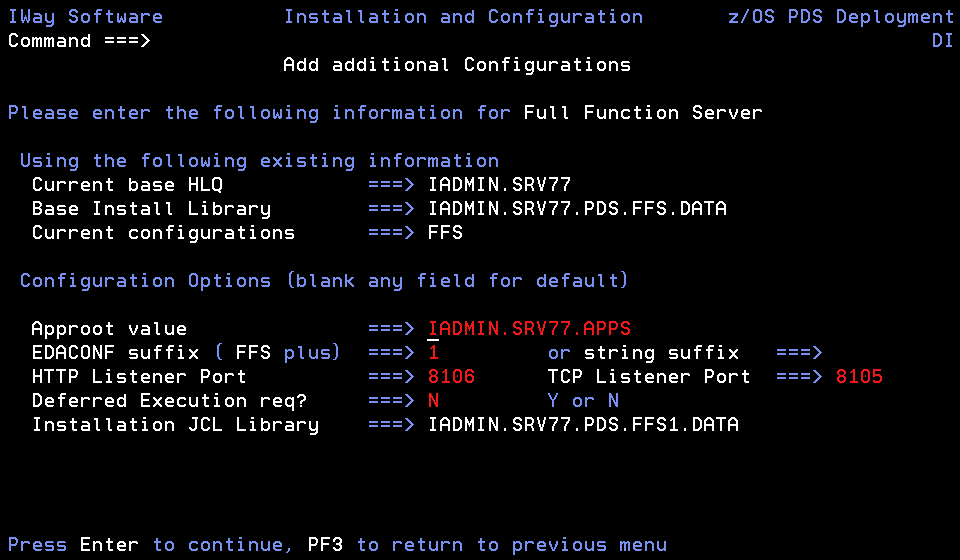Click the Y or N hint text

[583, 400]
